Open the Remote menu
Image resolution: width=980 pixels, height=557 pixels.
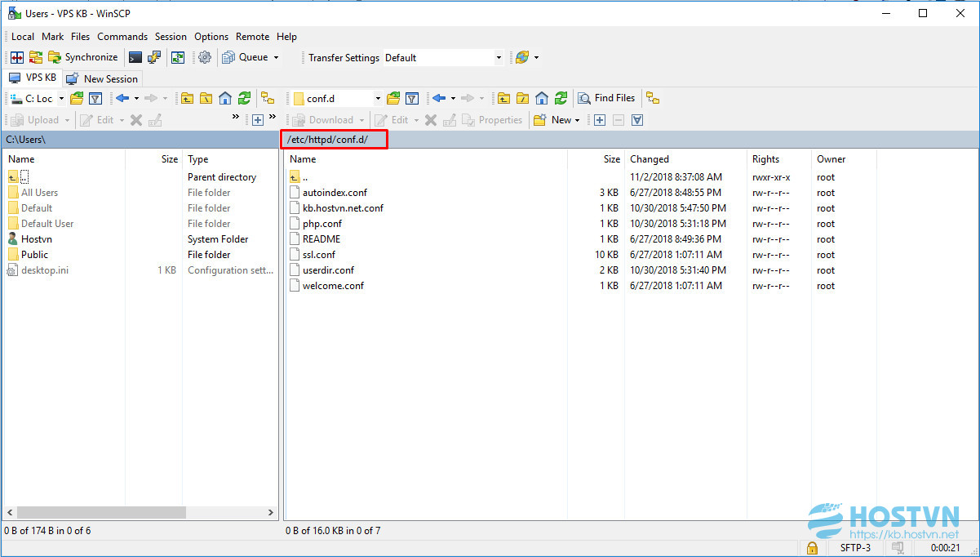pyautogui.click(x=253, y=37)
